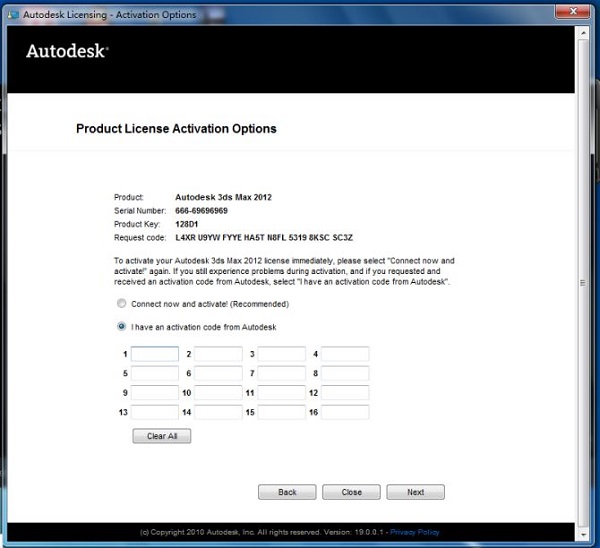
Task: Click activation code field 1
Action: [155, 354]
